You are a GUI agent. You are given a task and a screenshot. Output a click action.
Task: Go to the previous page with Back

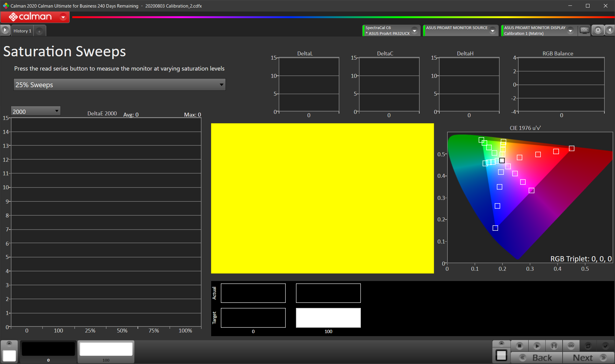click(537, 358)
